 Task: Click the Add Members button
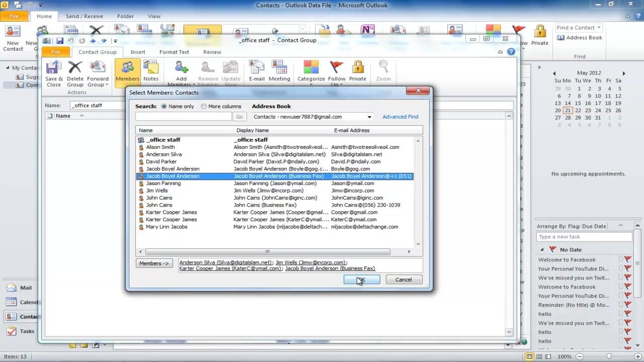pyautogui.click(x=181, y=73)
